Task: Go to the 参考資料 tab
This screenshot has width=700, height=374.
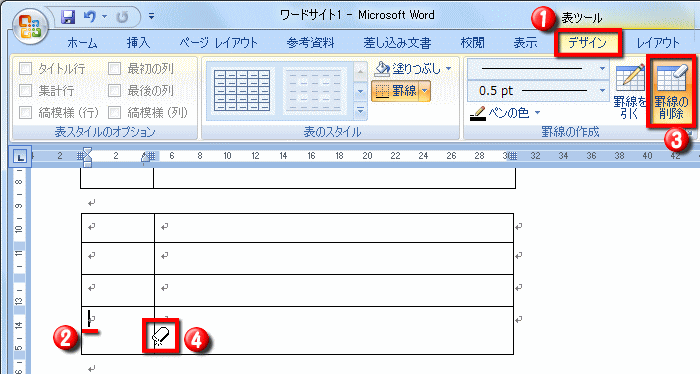Action: (310, 43)
